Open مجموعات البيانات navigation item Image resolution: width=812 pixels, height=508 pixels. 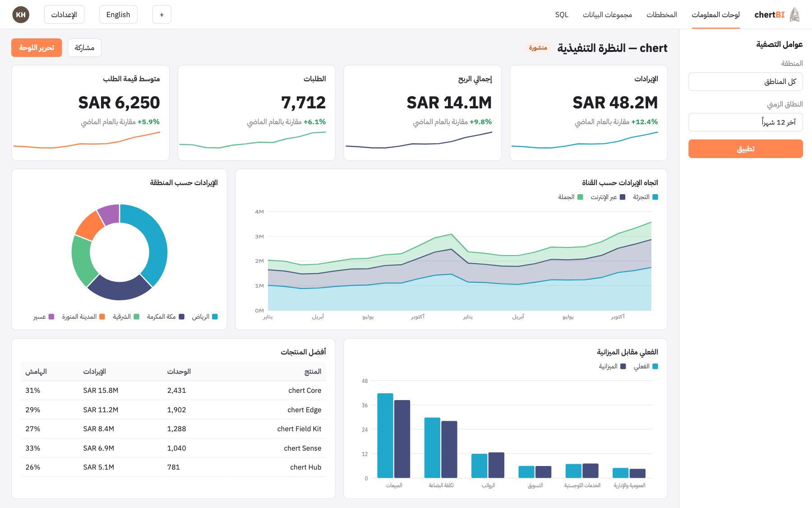point(607,15)
